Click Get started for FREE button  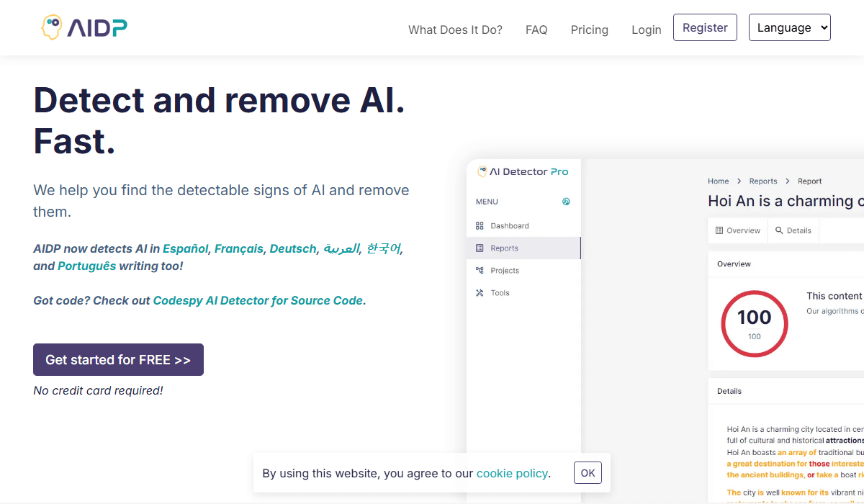[x=118, y=359]
